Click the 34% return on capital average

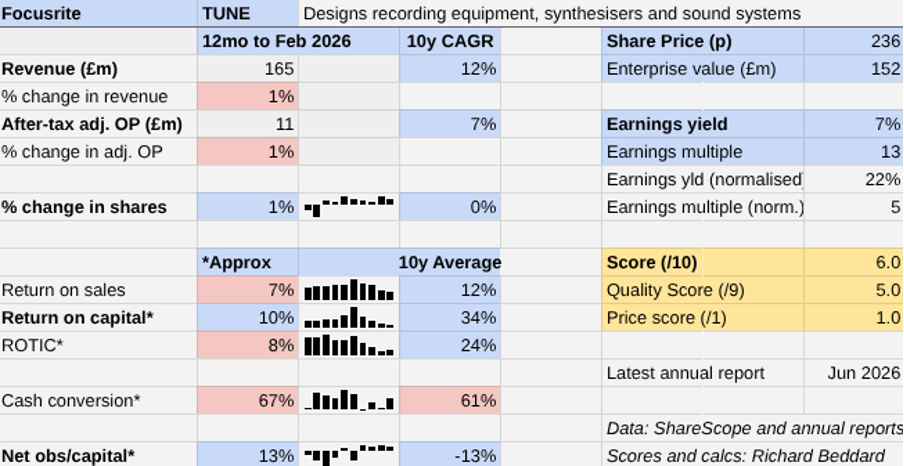[450, 318]
